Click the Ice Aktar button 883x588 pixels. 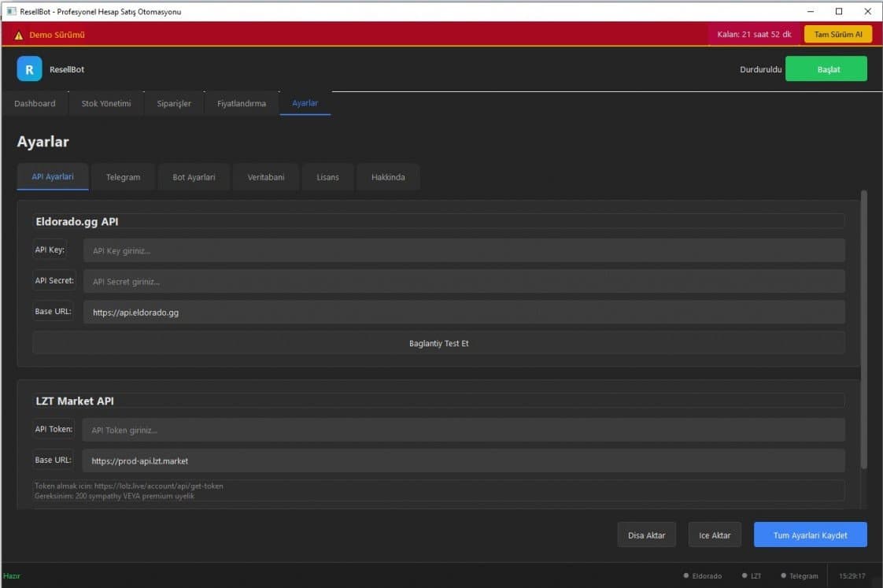coord(715,535)
